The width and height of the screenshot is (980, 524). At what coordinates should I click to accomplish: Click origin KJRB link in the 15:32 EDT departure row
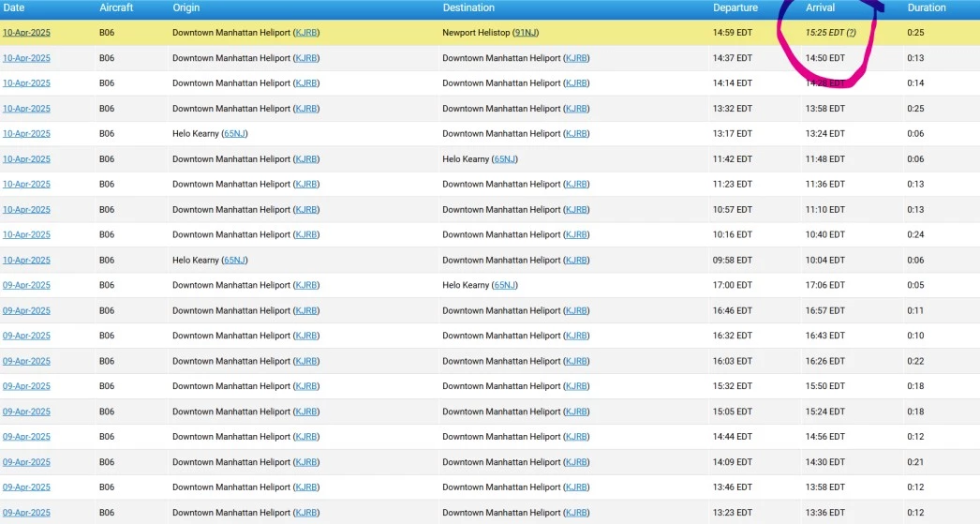(306, 386)
